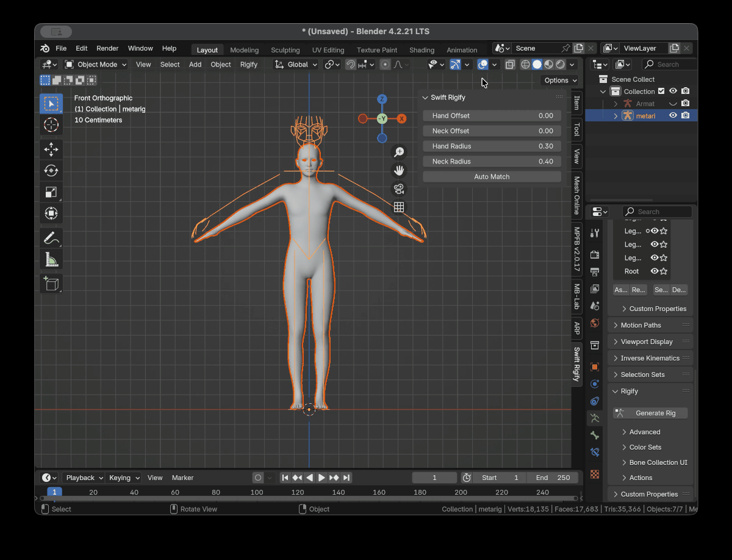The image size is (732, 560).
Task: Click the viewport zoom magnifier icon
Action: 399,153
